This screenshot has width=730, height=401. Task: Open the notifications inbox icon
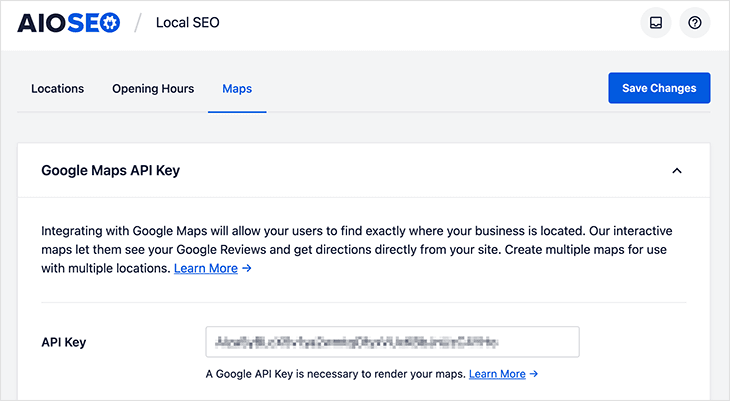point(656,23)
